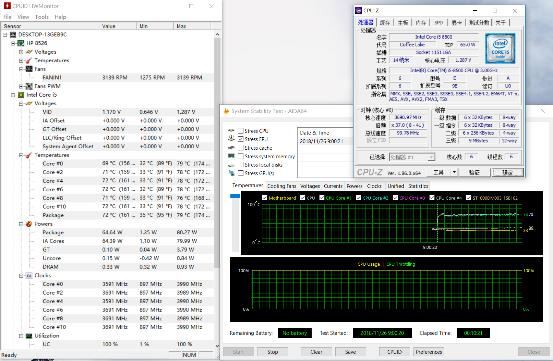Uncheck Motherboard in temperature graph legend

tap(265, 198)
